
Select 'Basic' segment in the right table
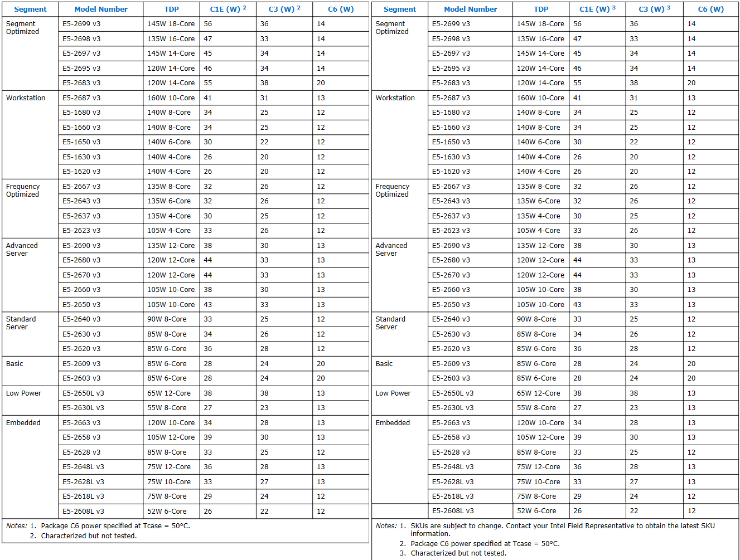click(384, 364)
